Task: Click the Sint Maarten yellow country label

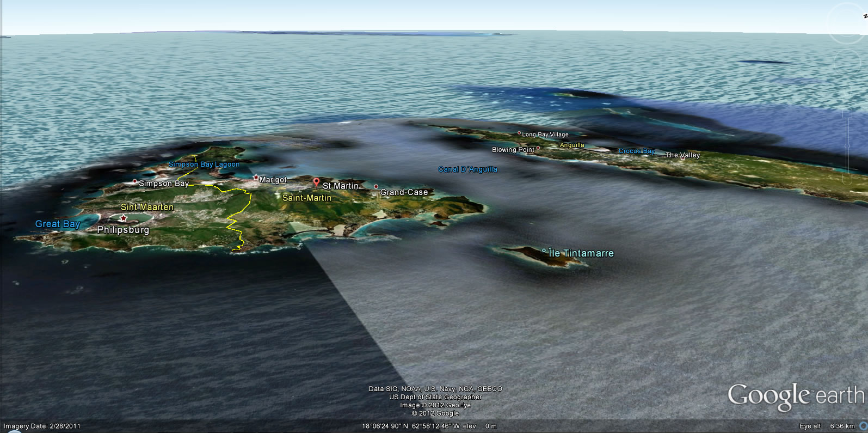Action: [x=147, y=207]
